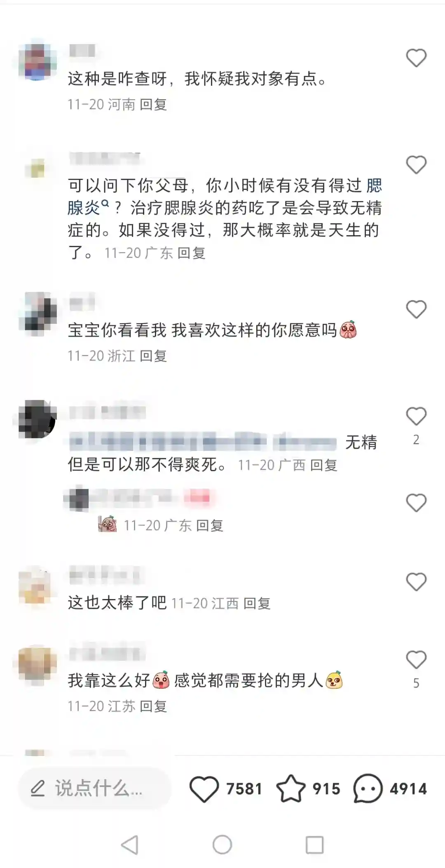
Task: Like the sticker reply from 广东
Action: point(416,503)
